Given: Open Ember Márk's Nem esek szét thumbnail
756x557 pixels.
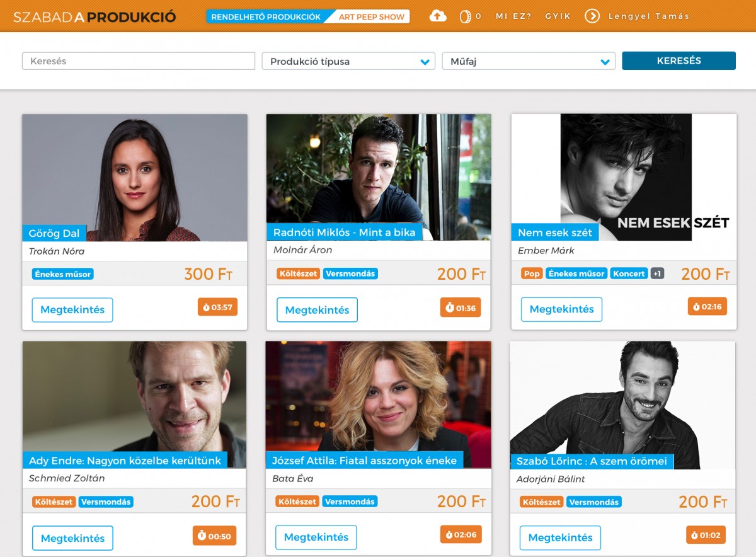Looking at the screenshot, I should click(x=624, y=177).
